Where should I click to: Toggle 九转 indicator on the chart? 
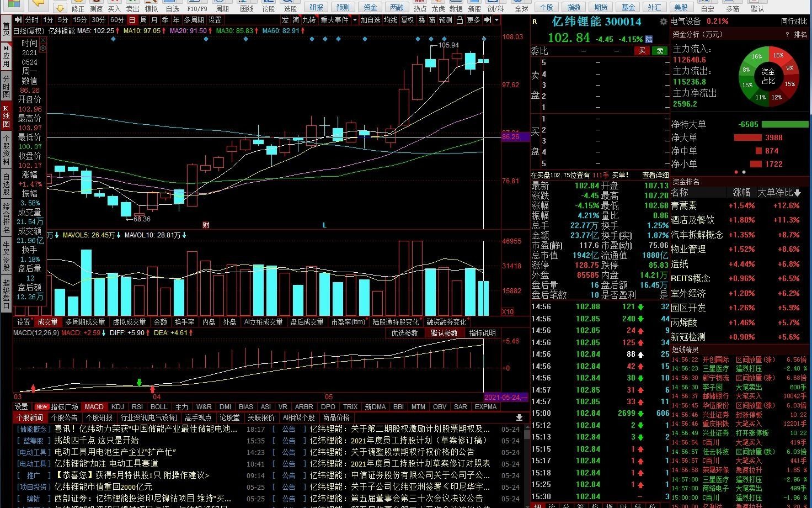309,20
